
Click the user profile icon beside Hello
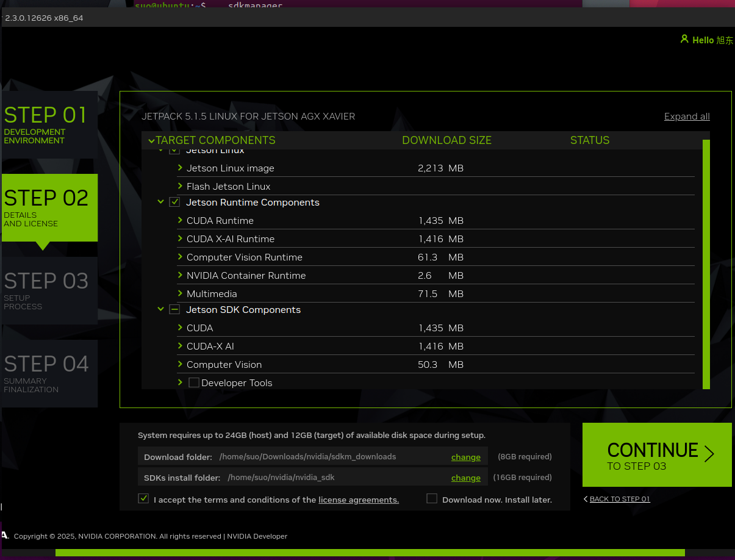click(684, 39)
